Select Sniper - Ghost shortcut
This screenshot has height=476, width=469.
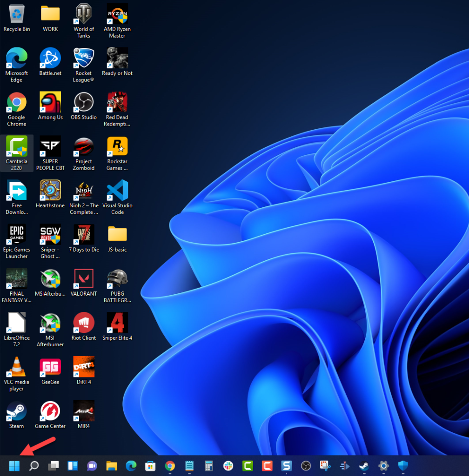coord(50,242)
